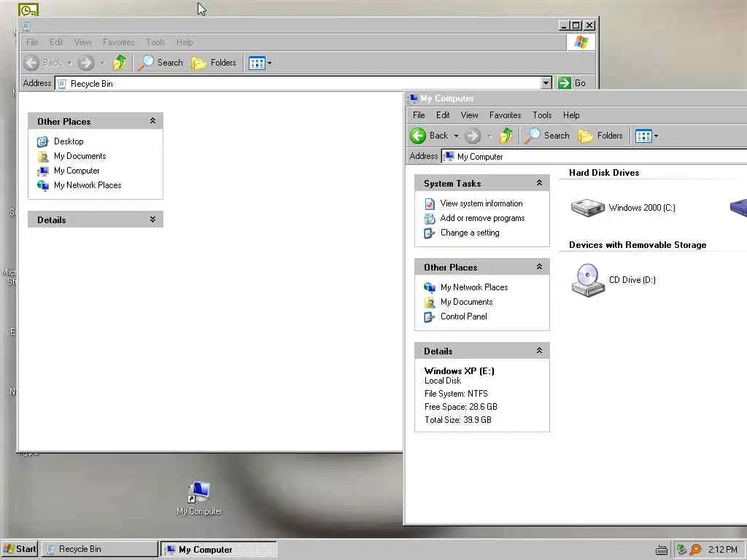The image size is (747, 560).
Task: Open Search in My Computer toolbar
Action: (x=547, y=136)
